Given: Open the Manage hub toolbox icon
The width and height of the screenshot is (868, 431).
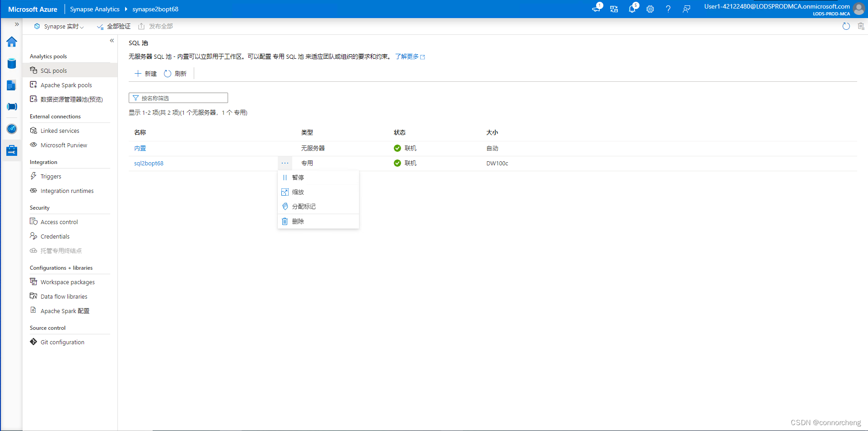Looking at the screenshot, I should coord(12,150).
